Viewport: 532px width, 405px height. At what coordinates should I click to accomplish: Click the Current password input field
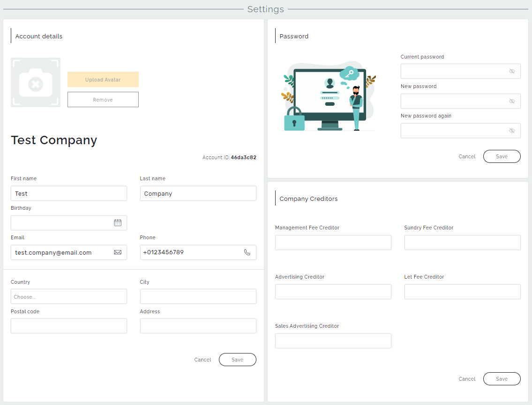coord(460,71)
